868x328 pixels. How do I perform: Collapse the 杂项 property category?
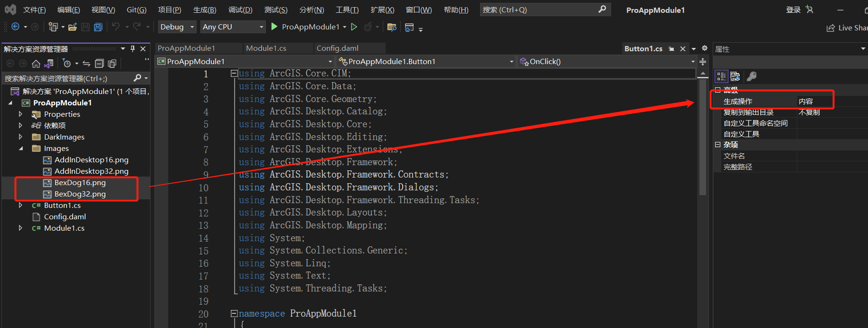click(718, 145)
